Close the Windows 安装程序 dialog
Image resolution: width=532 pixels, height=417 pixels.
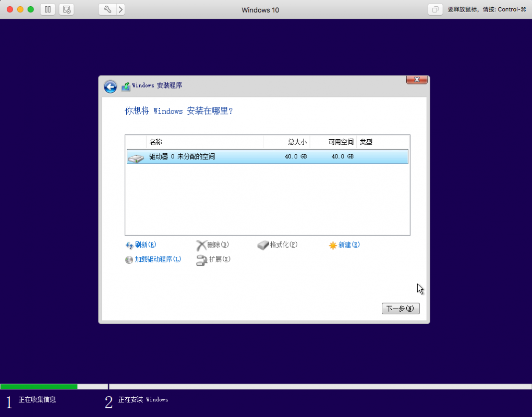[x=417, y=79]
